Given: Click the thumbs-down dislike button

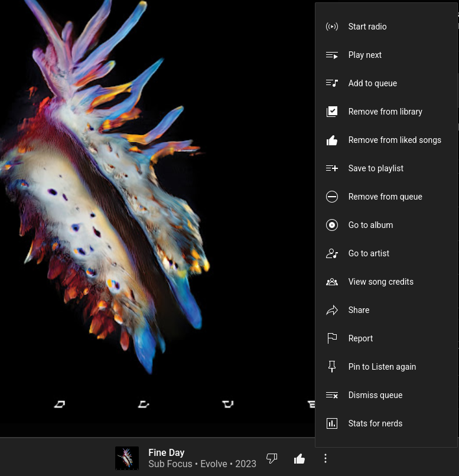Looking at the screenshot, I should tap(272, 459).
